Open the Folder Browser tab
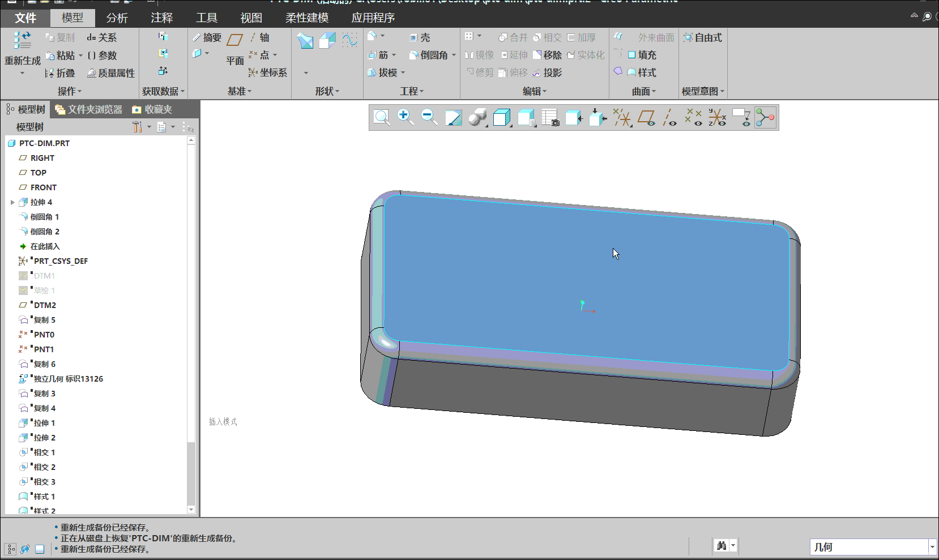Viewport: 939px width, 560px height. [89, 109]
